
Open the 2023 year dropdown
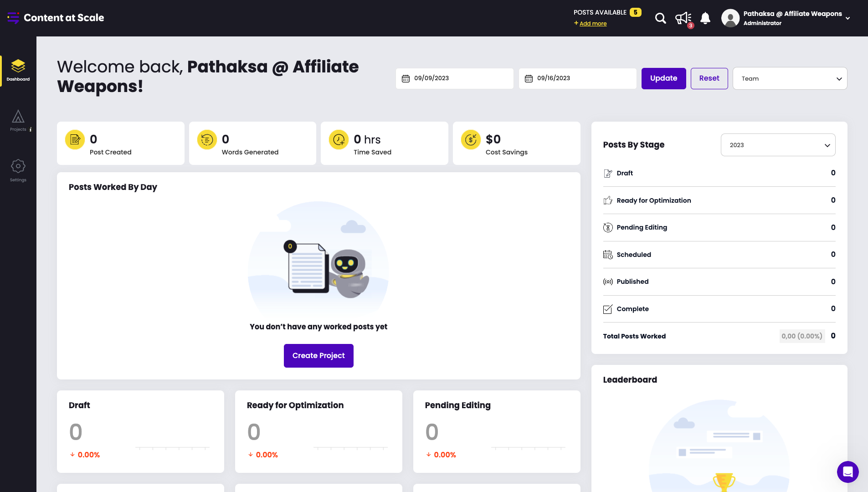778,145
